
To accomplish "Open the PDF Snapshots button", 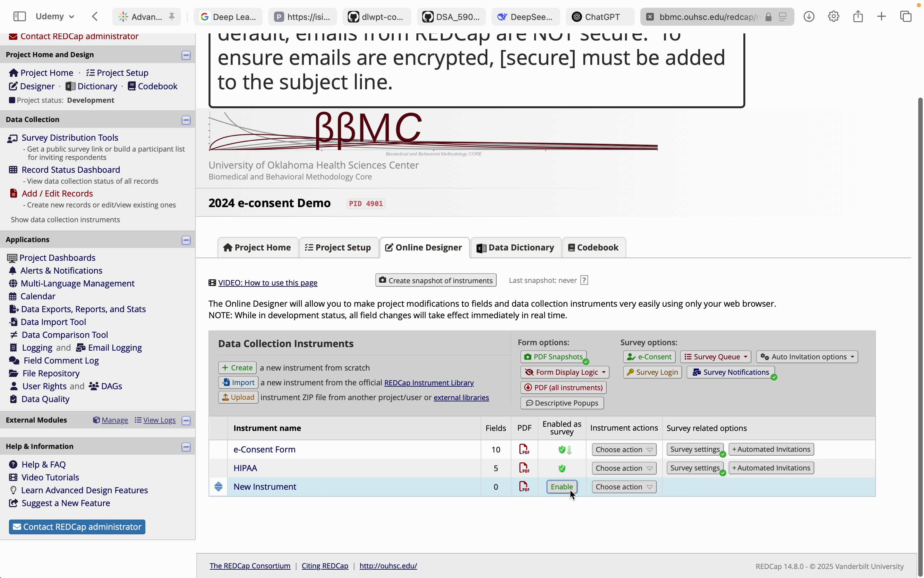I will 553,357.
